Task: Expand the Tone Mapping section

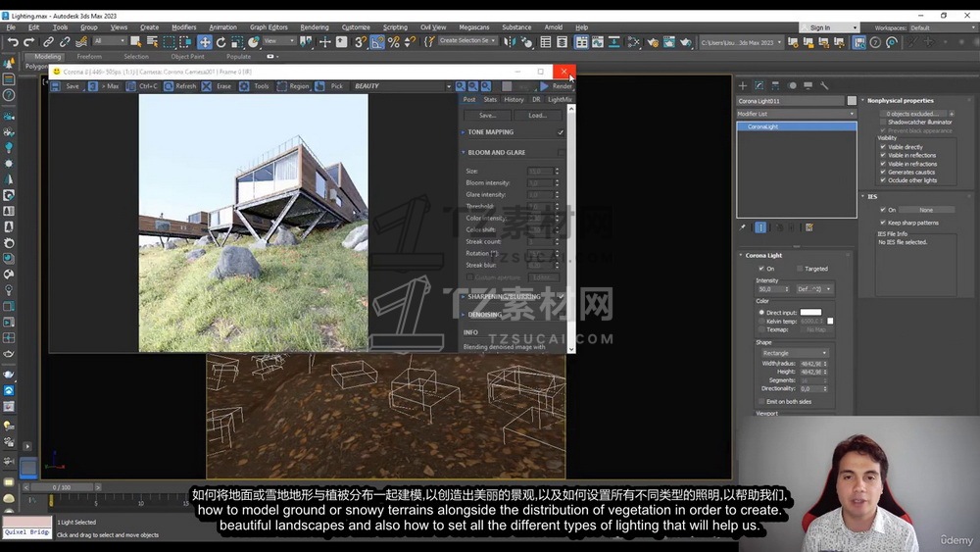Action: point(490,132)
